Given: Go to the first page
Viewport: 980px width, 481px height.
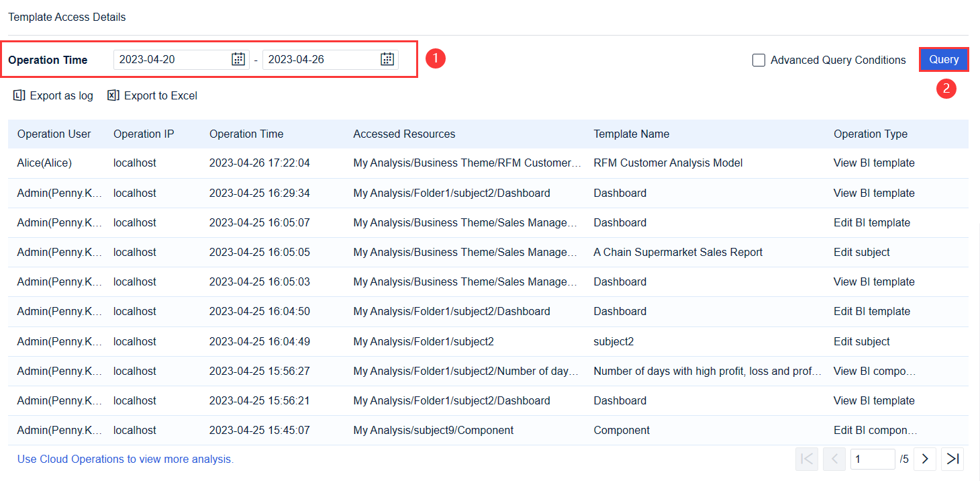Looking at the screenshot, I should click(807, 459).
